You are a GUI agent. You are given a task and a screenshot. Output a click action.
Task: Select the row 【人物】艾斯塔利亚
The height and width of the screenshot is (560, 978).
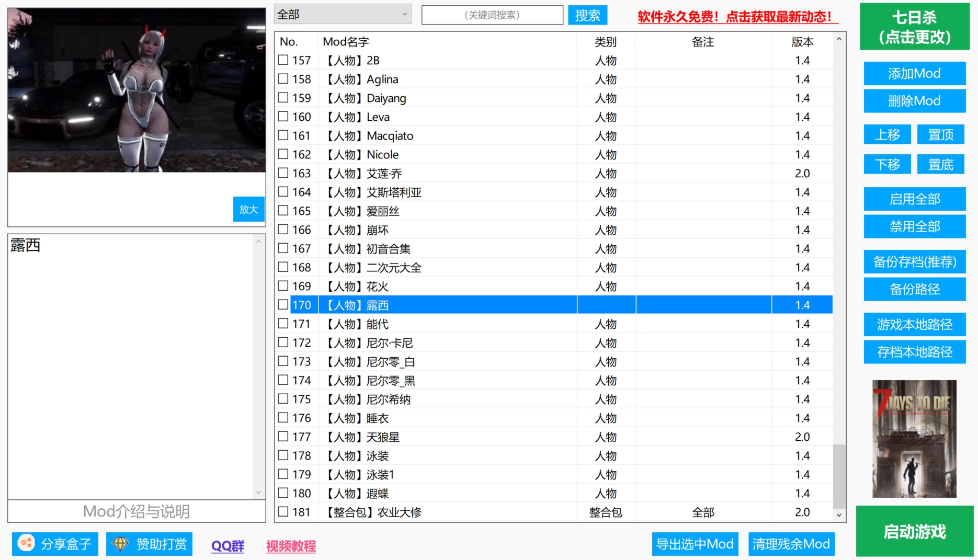pyautogui.click(x=554, y=192)
